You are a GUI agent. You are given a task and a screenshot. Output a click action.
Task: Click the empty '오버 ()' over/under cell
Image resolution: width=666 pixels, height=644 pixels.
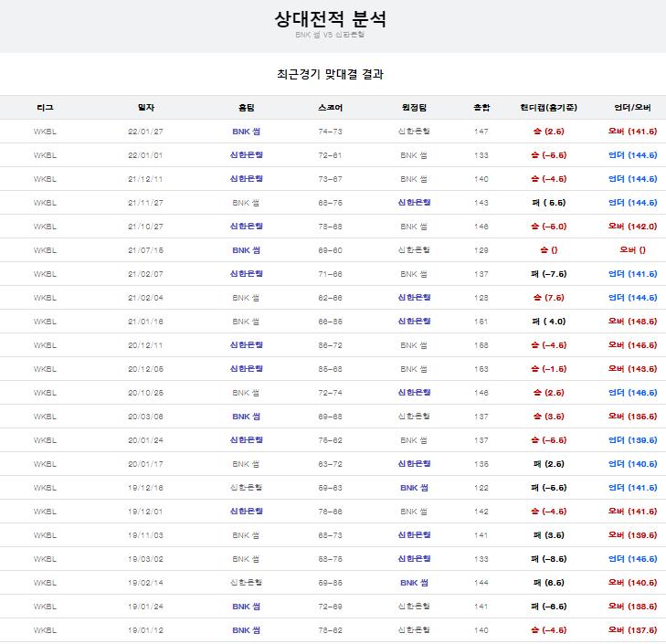(x=632, y=250)
